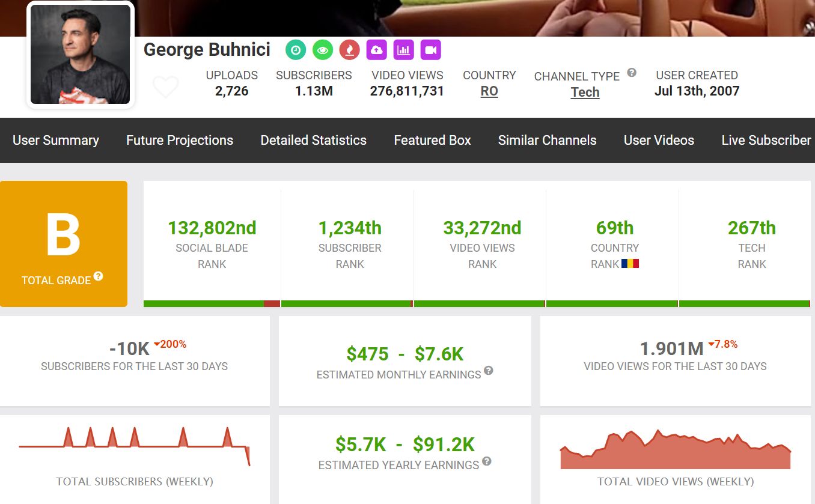Click the purple cloud upload badge icon
The width and height of the screenshot is (815, 504).
click(x=377, y=50)
